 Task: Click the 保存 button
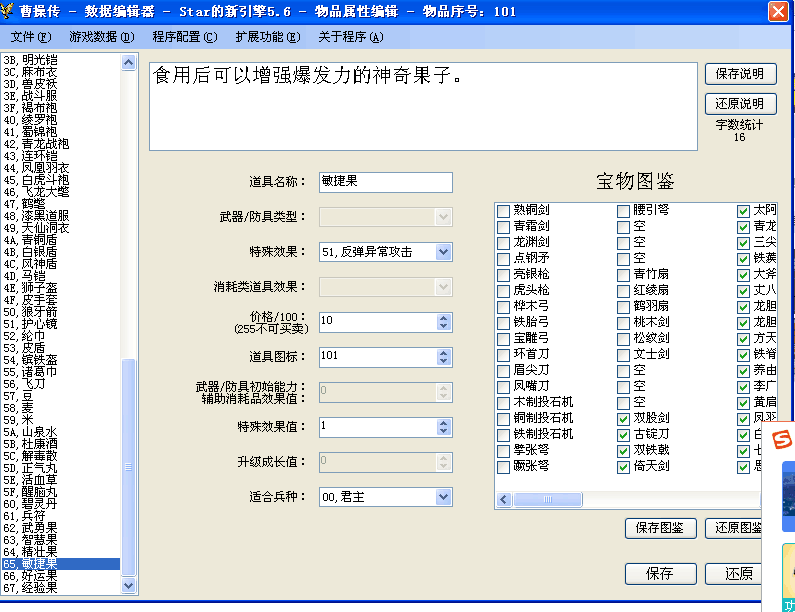(660, 574)
